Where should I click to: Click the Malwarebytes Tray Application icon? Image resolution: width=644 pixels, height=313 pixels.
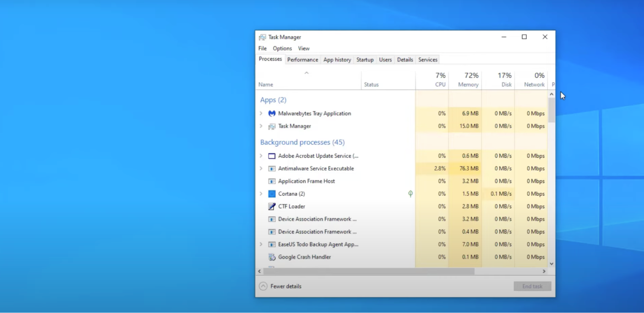point(272,113)
